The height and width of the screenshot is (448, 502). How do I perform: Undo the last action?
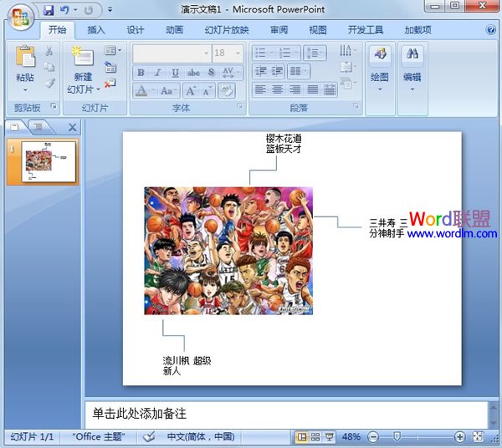click(64, 10)
